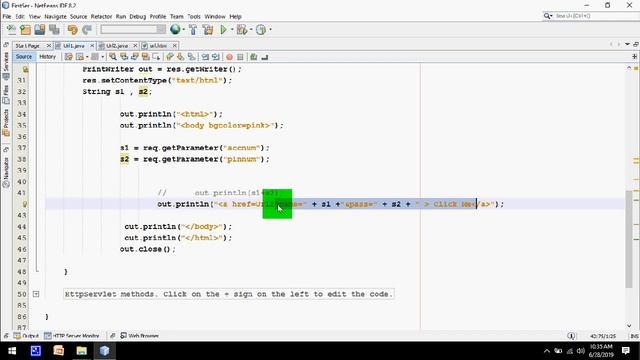This screenshot has width=640, height=360.
Task: Click the Last Edit editor icon
Action: coord(69,57)
